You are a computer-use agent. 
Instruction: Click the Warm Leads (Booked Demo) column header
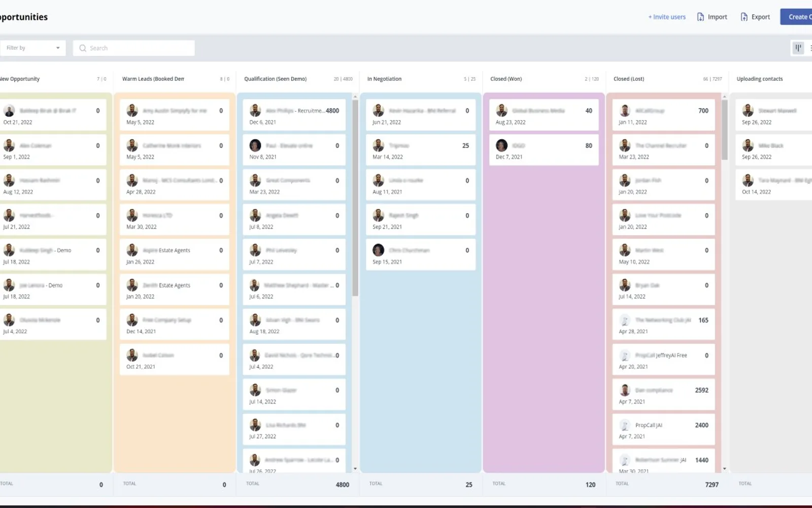pyautogui.click(x=153, y=79)
